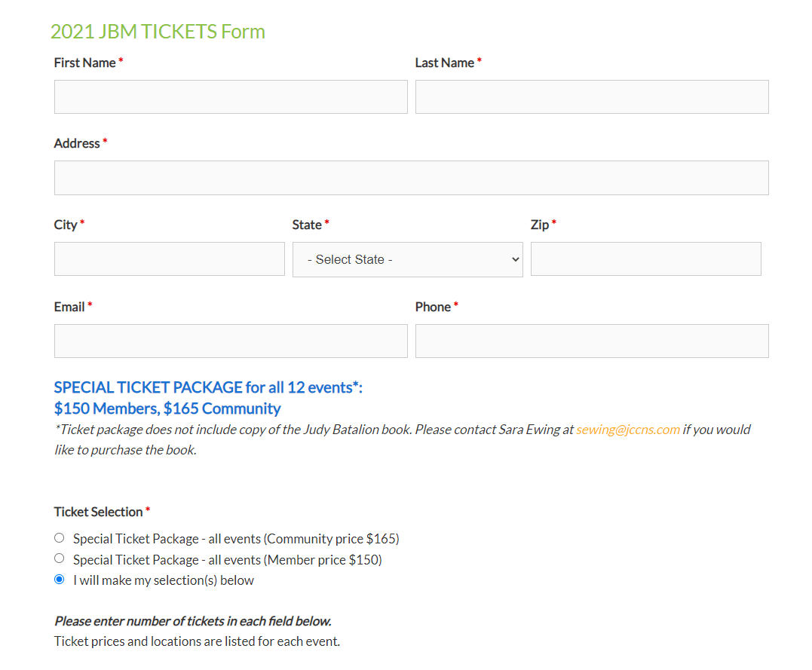Viewport: 812px width, 670px height.
Task: Click the red asterisk beside First Name
Action: pos(120,62)
